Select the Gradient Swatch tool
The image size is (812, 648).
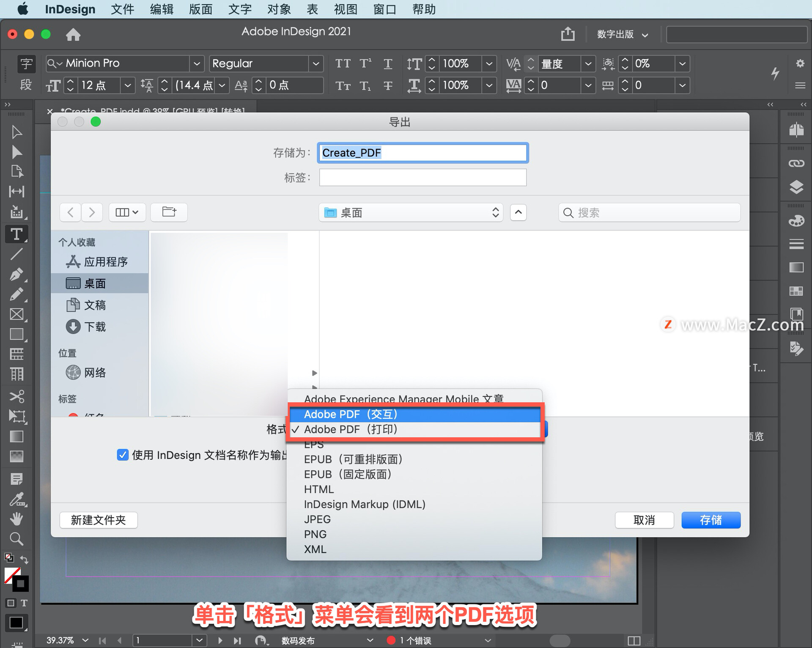pos(16,436)
